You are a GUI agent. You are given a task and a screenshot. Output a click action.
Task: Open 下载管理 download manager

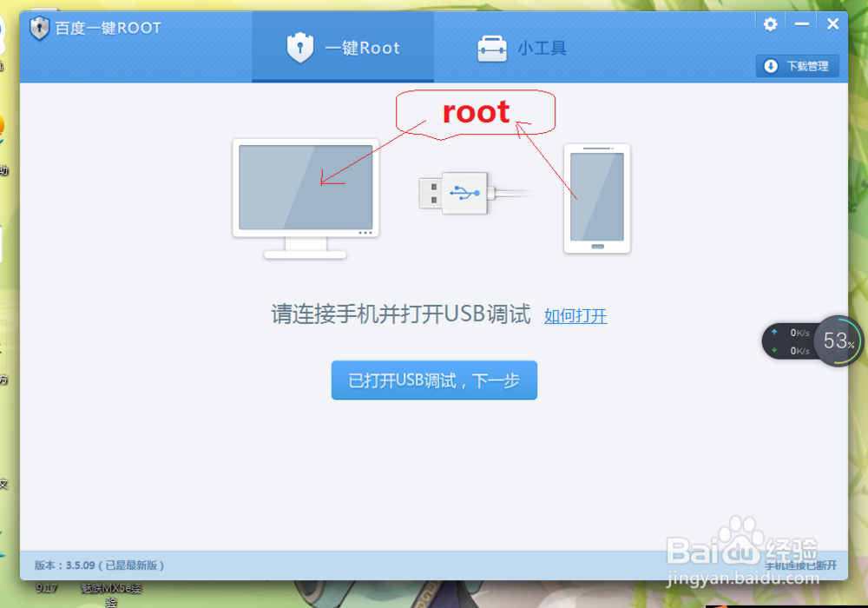pos(797,66)
